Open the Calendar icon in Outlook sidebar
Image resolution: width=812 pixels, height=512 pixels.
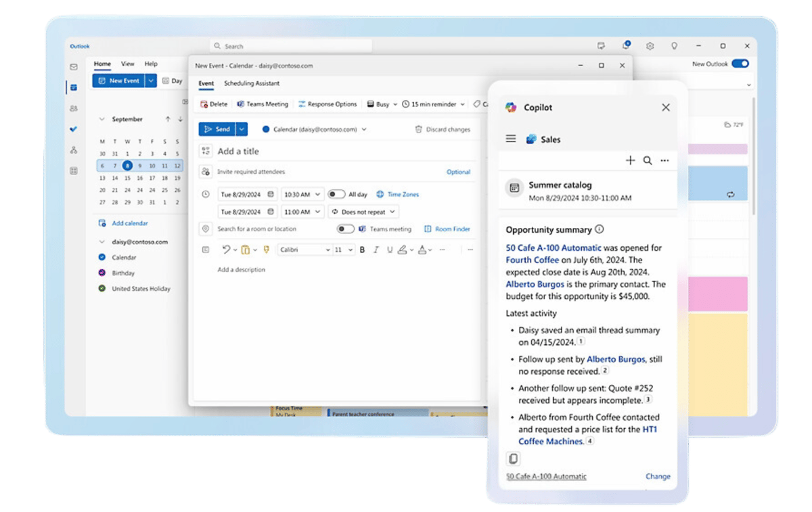point(74,87)
